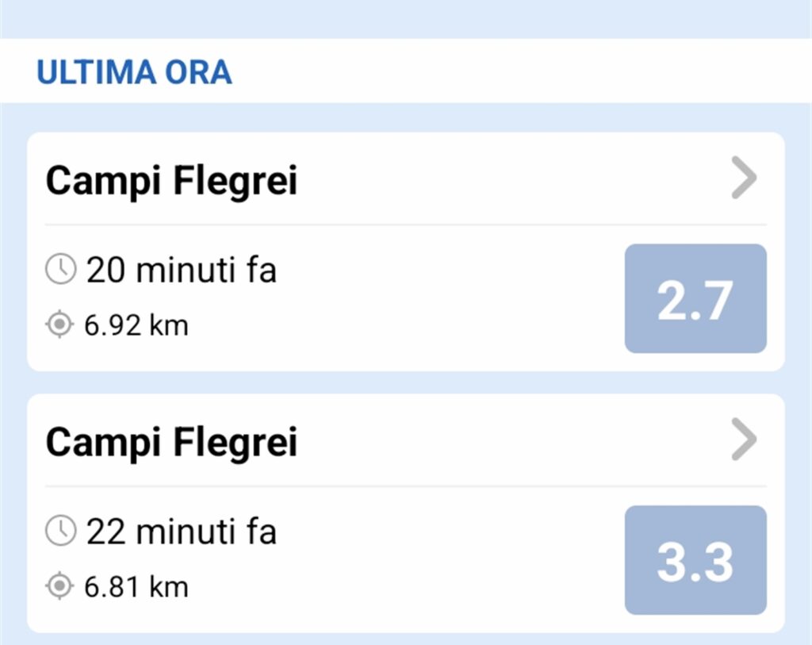Click the Campi Flegrei title of the 2.7 event
Screen dimensions: 812x645
[x=171, y=181]
